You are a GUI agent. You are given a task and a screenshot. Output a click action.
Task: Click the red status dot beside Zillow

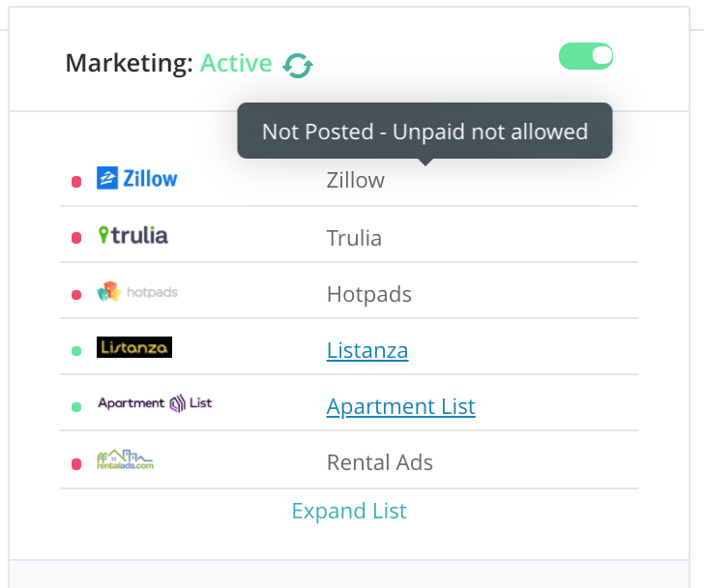[x=76, y=182]
